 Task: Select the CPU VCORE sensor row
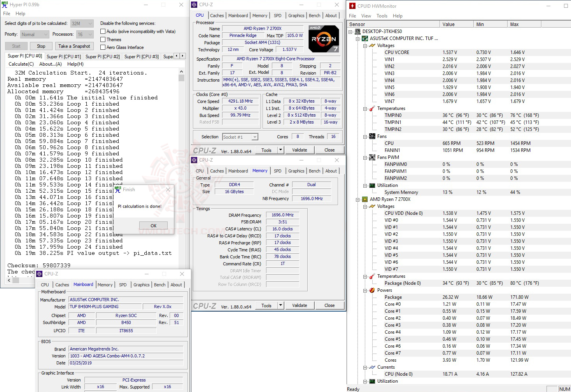click(x=459, y=52)
